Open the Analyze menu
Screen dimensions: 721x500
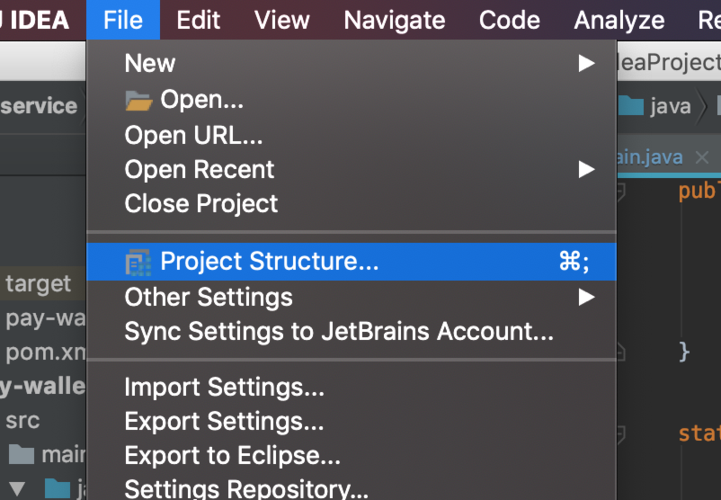619,20
